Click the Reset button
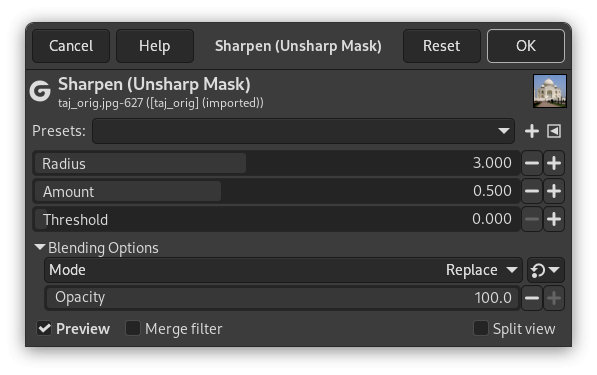 442,46
